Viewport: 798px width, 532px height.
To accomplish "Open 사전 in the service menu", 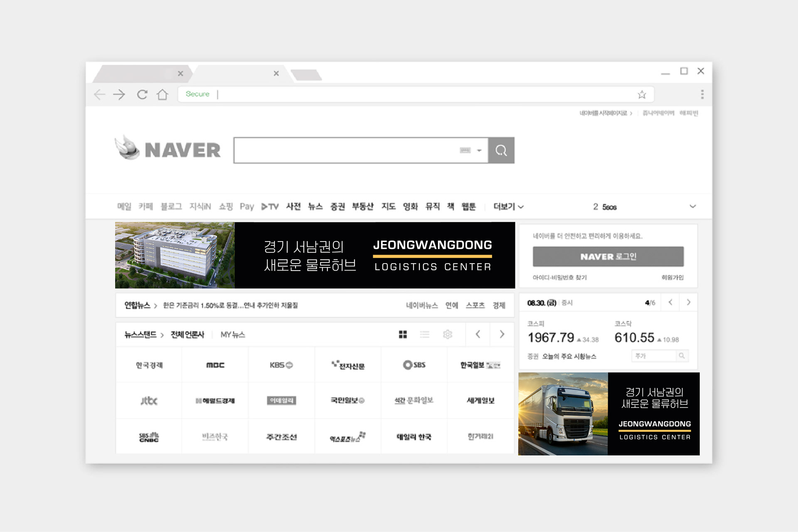I will [293, 207].
